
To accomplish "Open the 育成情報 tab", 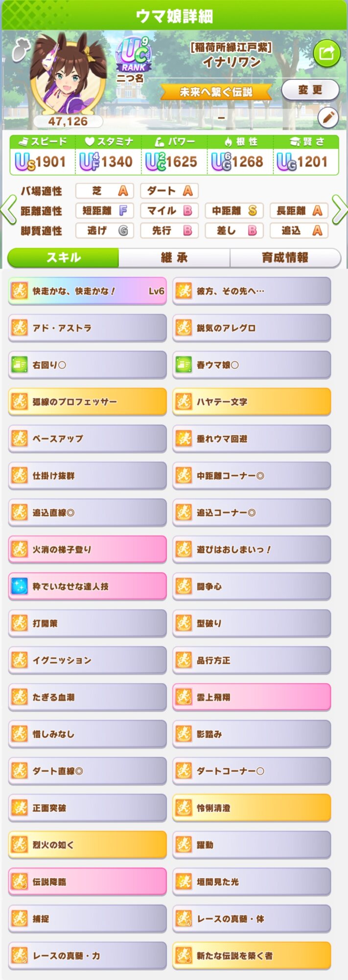I will click(x=285, y=258).
